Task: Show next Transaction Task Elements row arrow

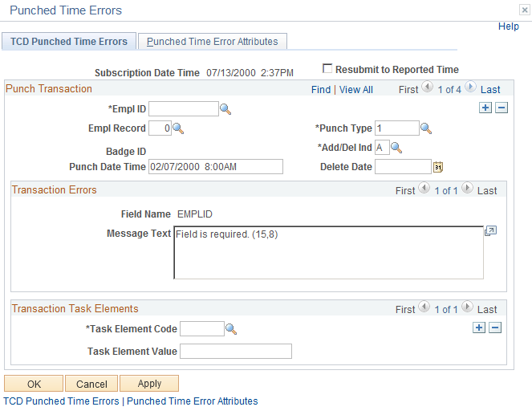Action: coord(467,307)
